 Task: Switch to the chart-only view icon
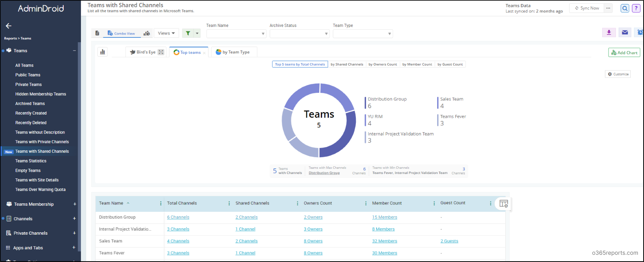point(147,33)
